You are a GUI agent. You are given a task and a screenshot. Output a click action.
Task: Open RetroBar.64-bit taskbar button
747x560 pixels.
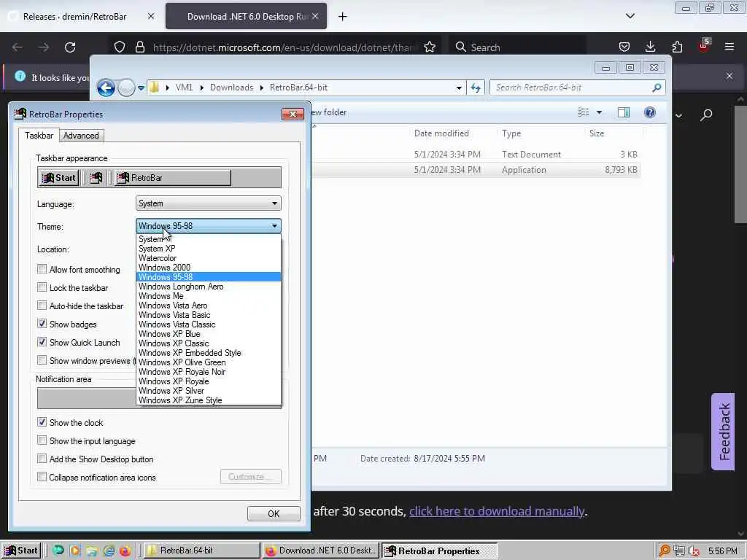pos(201,551)
